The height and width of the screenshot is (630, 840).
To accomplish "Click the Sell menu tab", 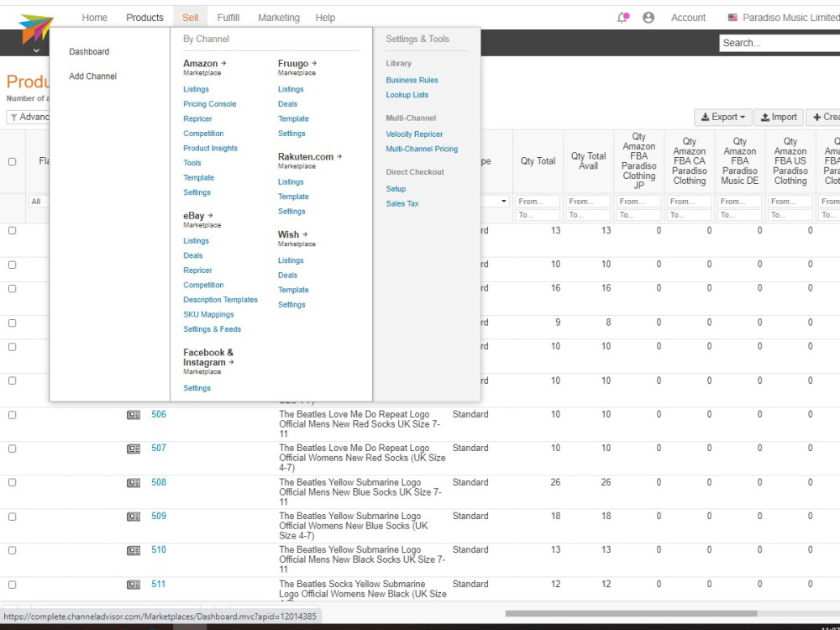I will [x=190, y=18].
